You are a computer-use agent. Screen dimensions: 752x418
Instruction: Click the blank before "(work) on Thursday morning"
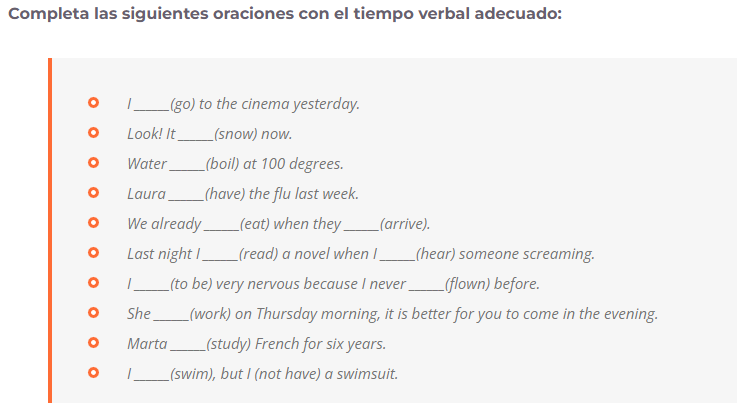171,318
